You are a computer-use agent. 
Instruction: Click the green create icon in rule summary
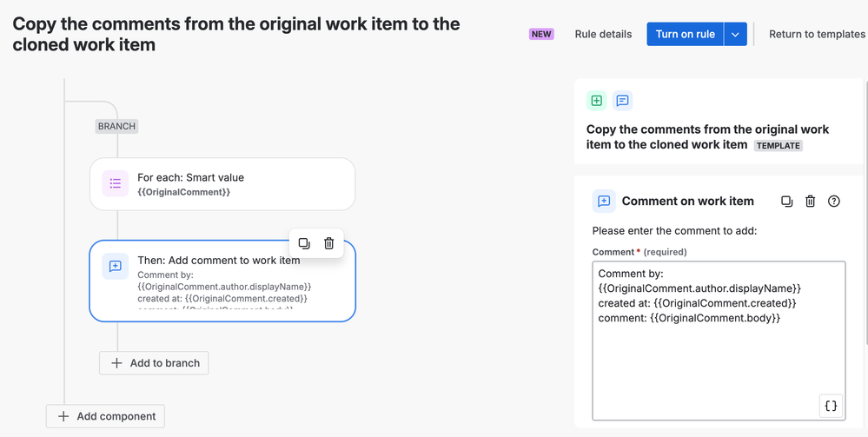[x=597, y=101]
